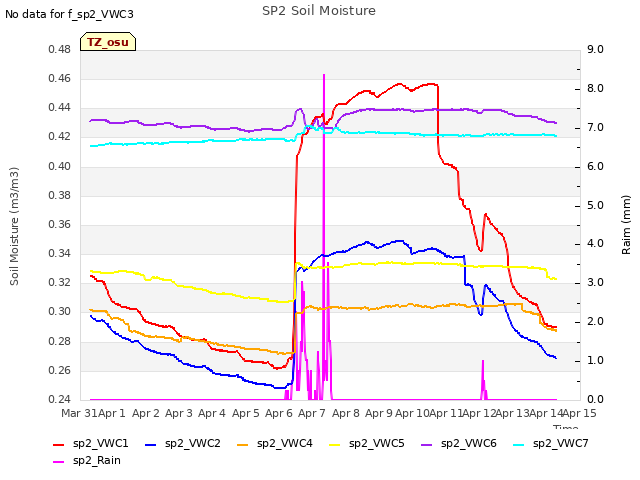Click the sp2_Rain legend label
Screen dimensions: 640x480
coord(97,461)
